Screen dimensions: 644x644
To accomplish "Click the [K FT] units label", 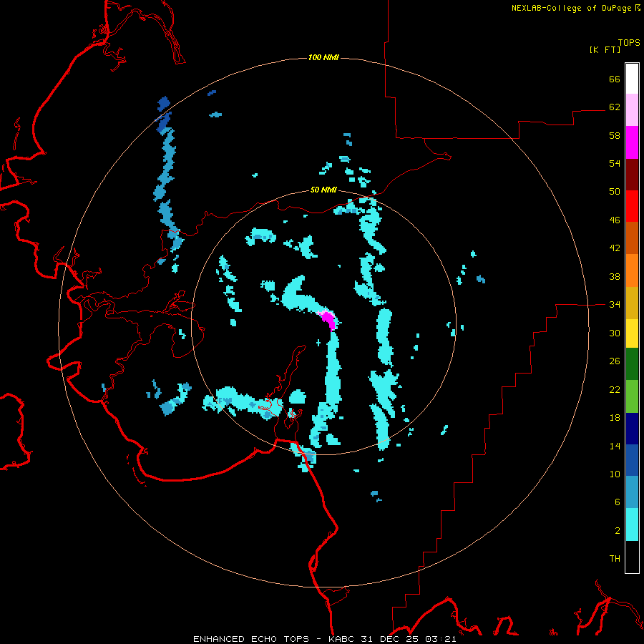I will [605, 50].
